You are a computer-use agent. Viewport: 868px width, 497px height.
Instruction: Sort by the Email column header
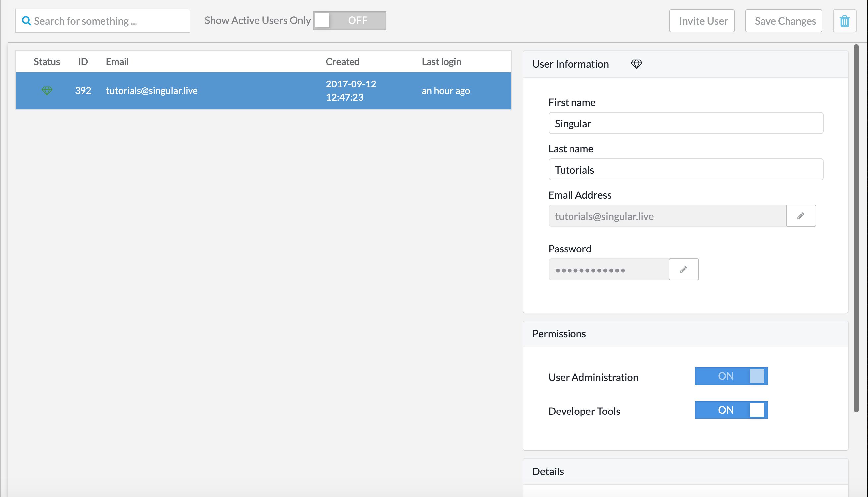[117, 61]
